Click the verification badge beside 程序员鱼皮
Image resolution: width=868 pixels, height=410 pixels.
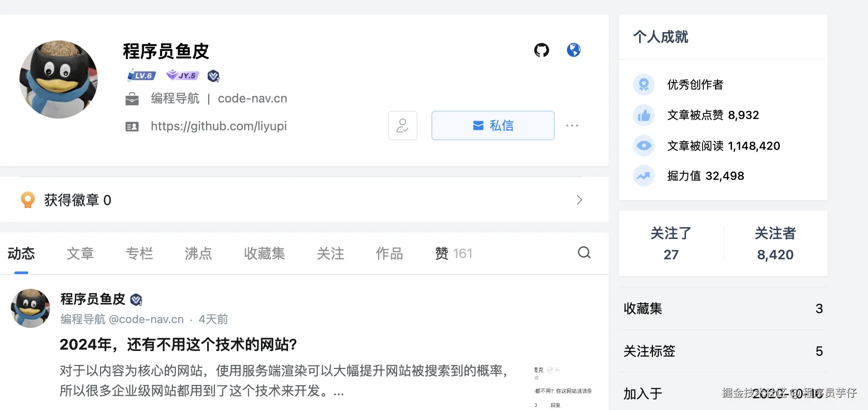(x=213, y=75)
